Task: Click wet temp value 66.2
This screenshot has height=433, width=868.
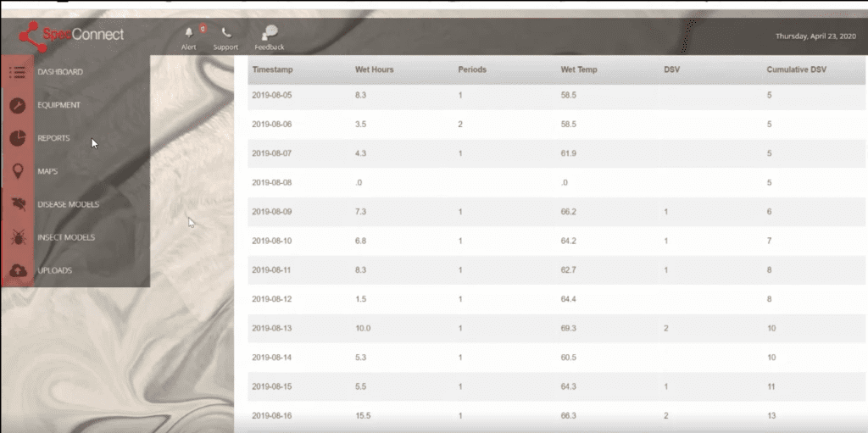Action: tap(569, 212)
